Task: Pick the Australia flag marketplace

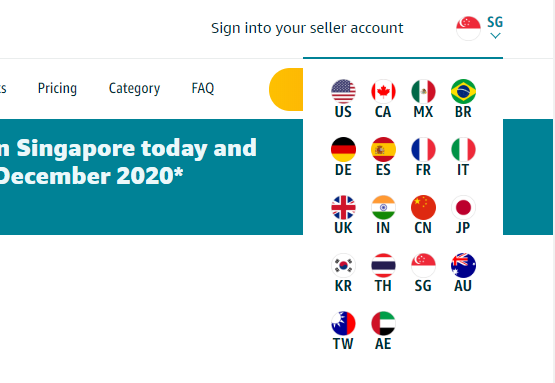Action: (463, 265)
